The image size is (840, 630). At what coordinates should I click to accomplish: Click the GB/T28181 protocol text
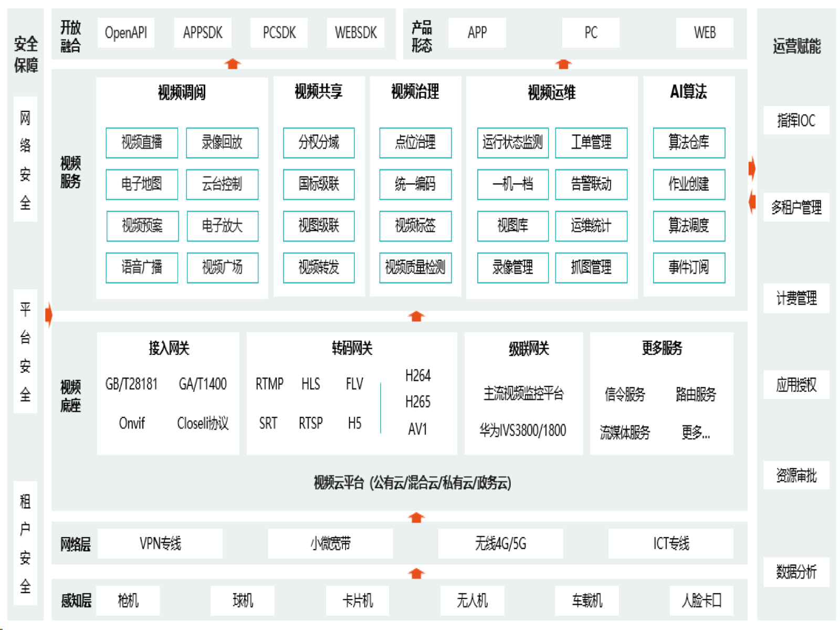coord(131,384)
